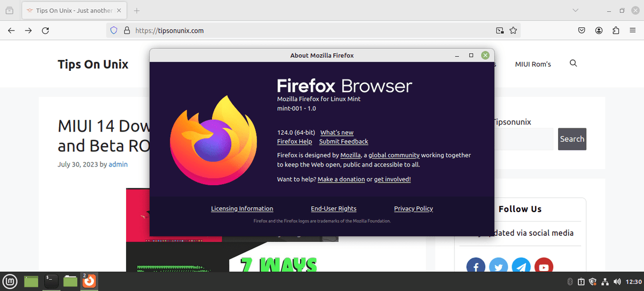The image size is (644, 291).
Task: Close the Tips On Unix tab
Action: pos(119,10)
